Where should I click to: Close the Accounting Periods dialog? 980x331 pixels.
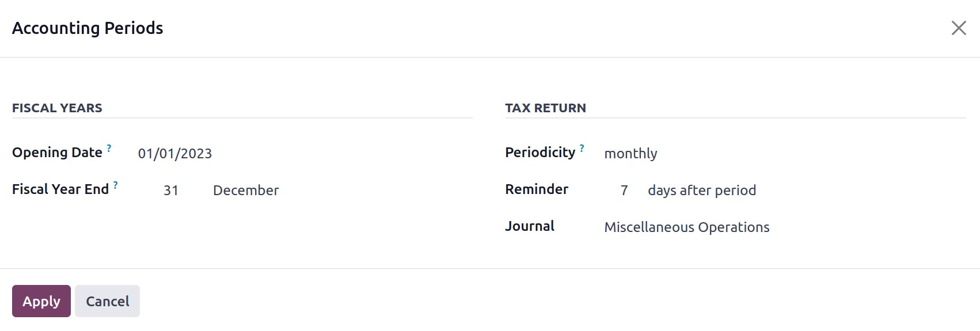(x=959, y=28)
